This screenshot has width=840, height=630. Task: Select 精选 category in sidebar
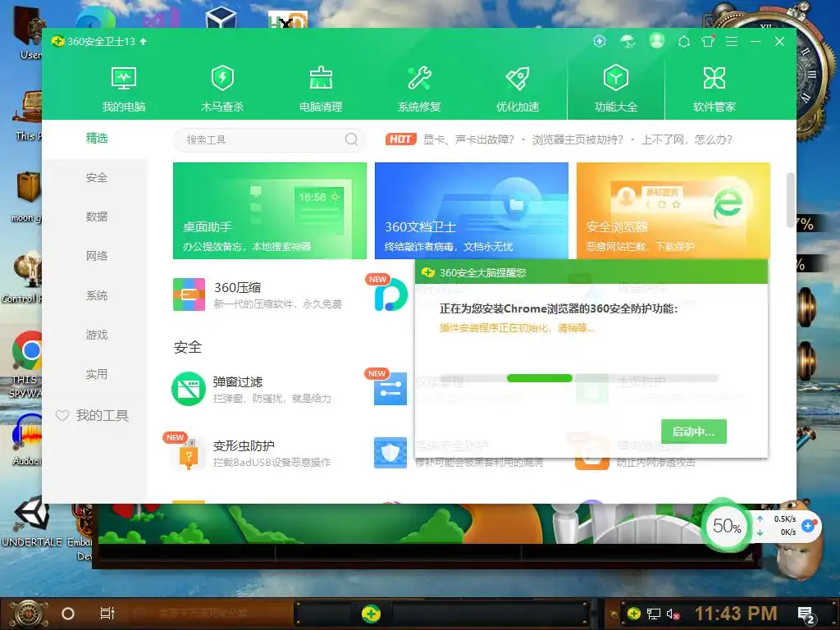click(97, 138)
